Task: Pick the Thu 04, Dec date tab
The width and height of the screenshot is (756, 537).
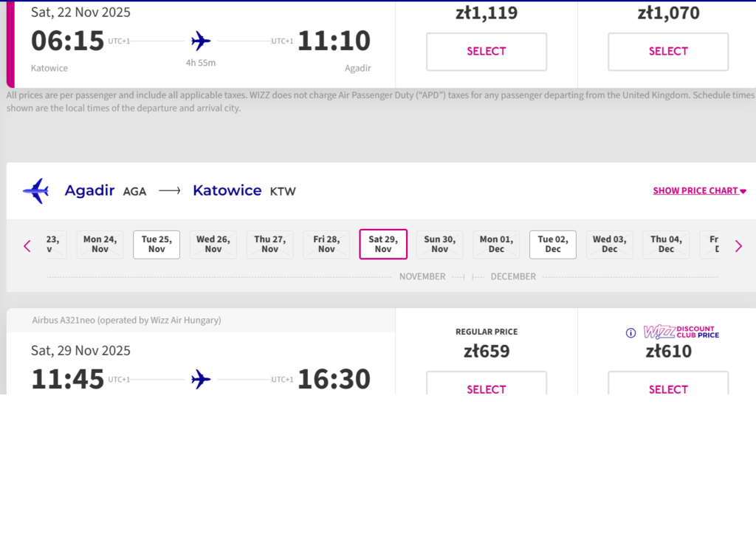Action: pos(666,244)
